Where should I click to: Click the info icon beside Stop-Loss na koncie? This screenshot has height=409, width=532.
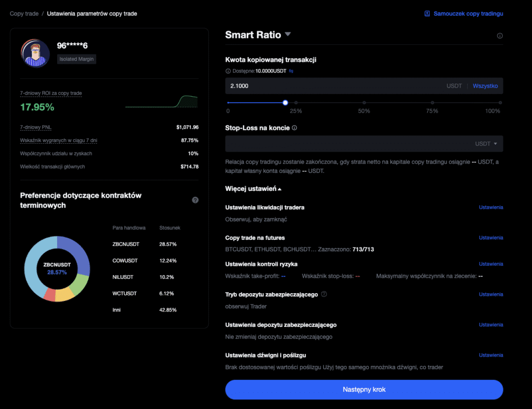pos(295,128)
